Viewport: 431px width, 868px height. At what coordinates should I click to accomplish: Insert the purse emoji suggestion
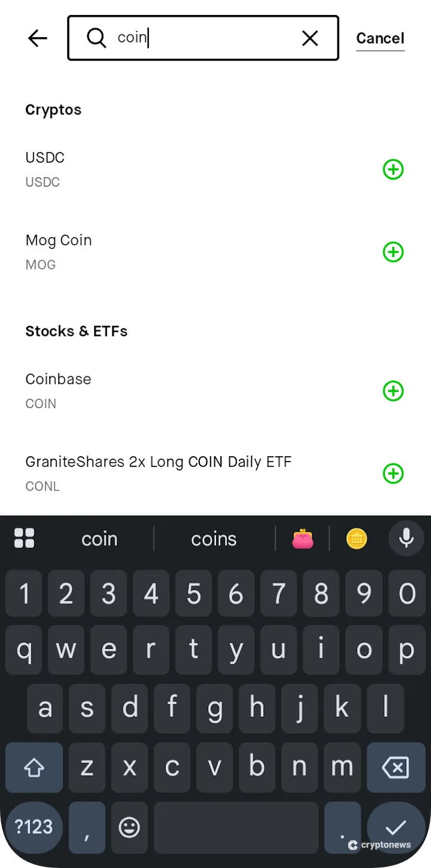[x=303, y=538]
